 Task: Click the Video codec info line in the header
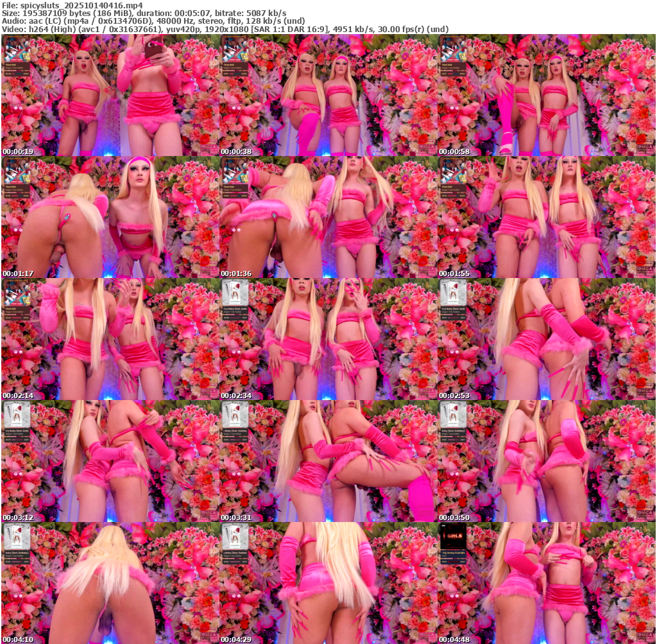(225, 29)
